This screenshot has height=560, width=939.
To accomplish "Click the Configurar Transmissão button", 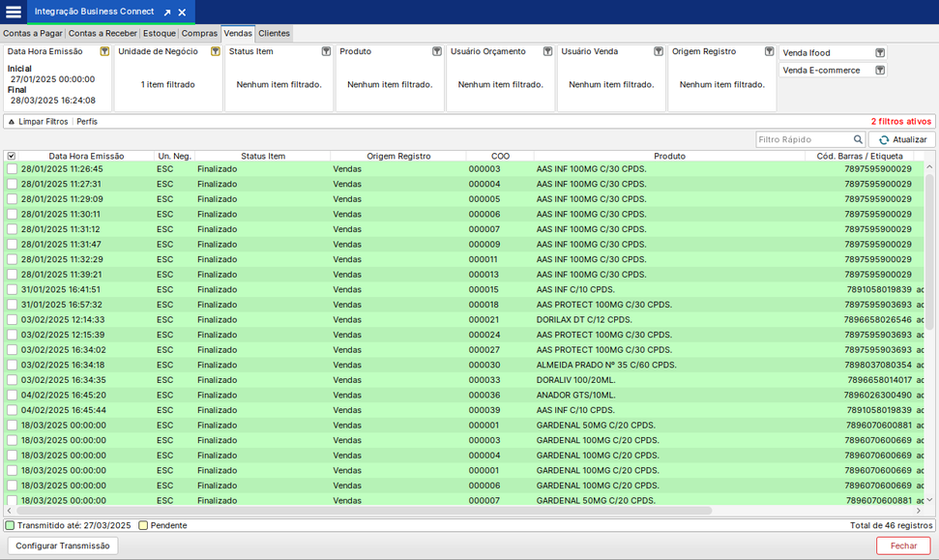I will [63, 545].
